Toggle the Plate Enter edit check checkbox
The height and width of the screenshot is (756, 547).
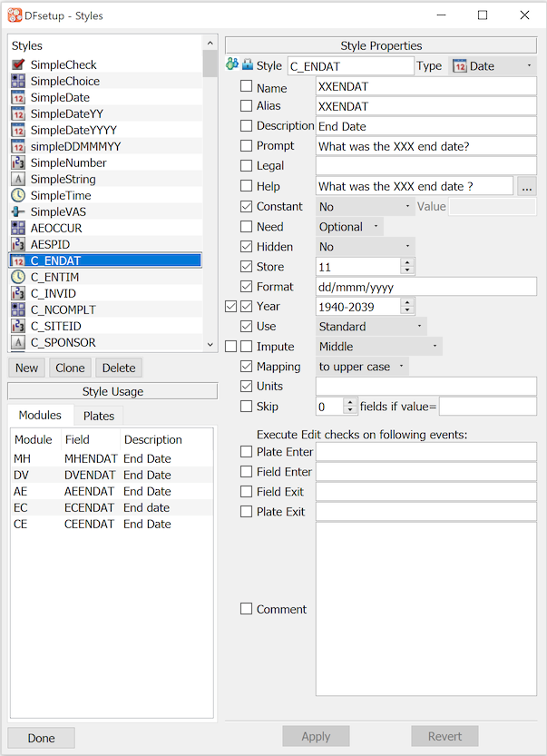pyautogui.click(x=246, y=452)
